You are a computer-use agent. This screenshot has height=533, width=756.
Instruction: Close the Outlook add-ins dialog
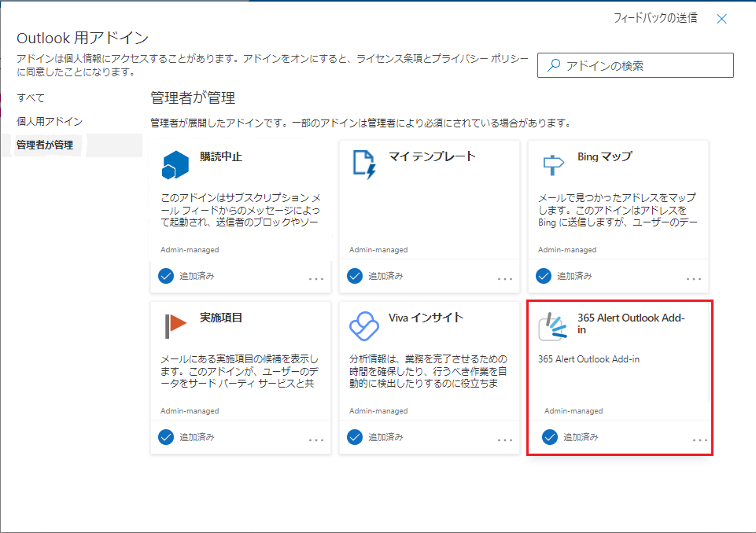(x=721, y=19)
